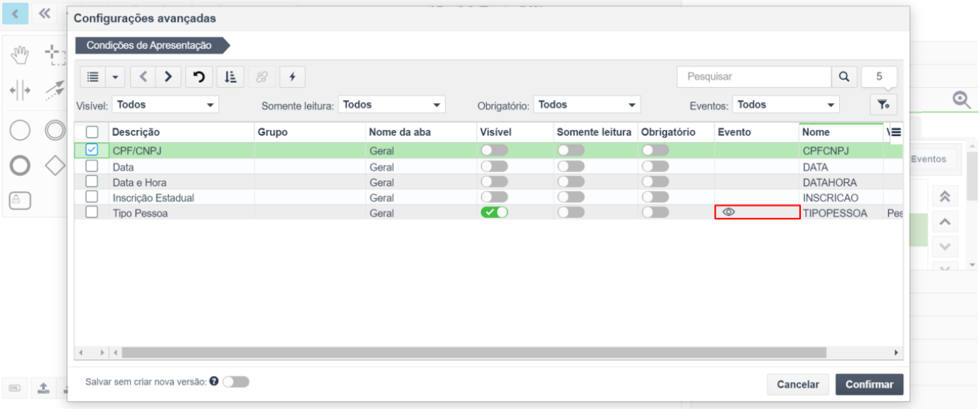Click the zoom magnifier icon in the background window
Image resolution: width=980 pixels, height=409 pixels.
coord(960,98)
